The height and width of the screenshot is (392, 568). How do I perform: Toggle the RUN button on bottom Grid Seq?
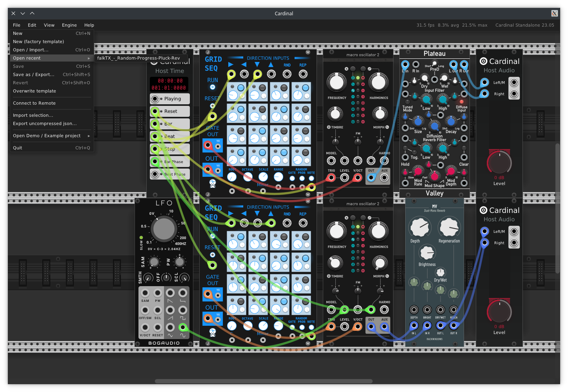click(x=213, y=236)
